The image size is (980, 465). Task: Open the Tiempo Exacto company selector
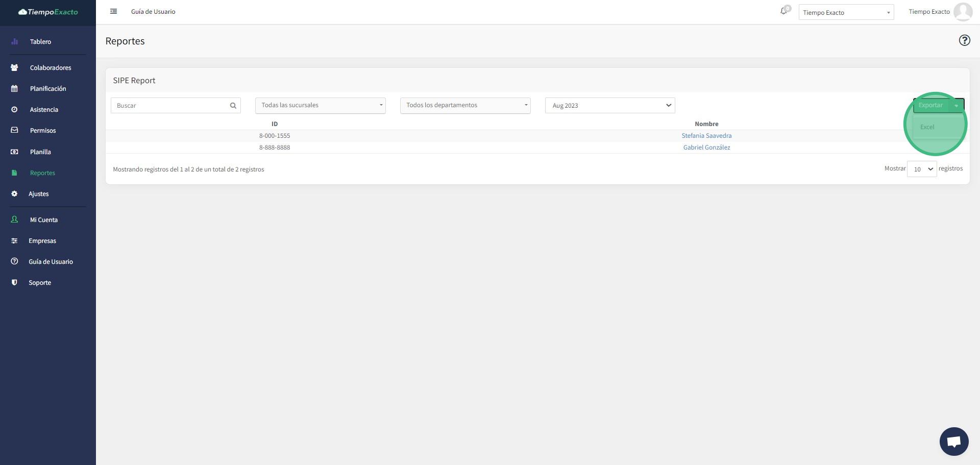[x=846, y=12]
